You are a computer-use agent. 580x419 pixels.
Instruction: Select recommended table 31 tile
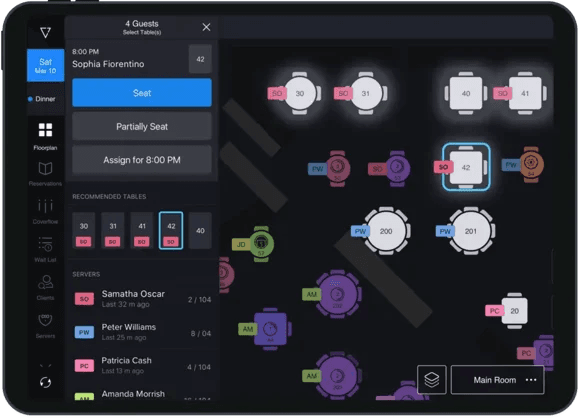[x=113, y=230]
